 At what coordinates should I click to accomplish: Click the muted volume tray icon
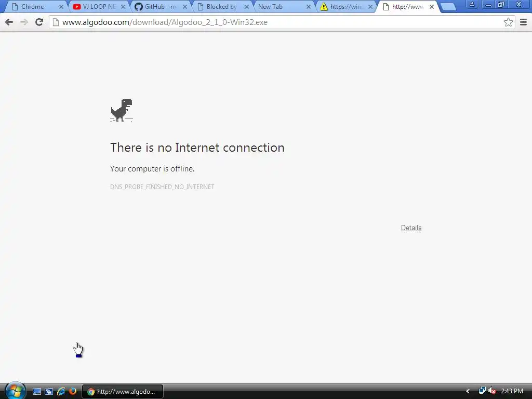tap(492, 391)
